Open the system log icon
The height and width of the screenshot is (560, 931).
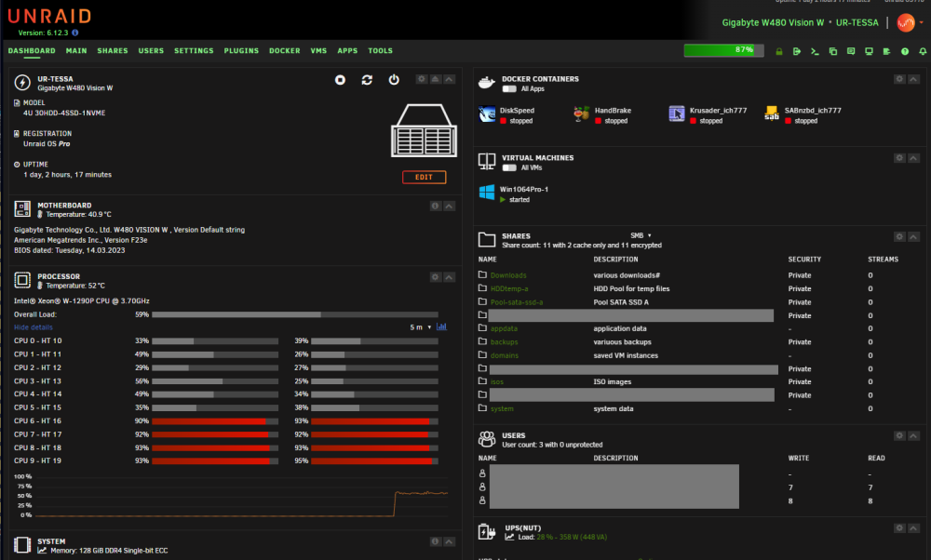tap(886, 51)
